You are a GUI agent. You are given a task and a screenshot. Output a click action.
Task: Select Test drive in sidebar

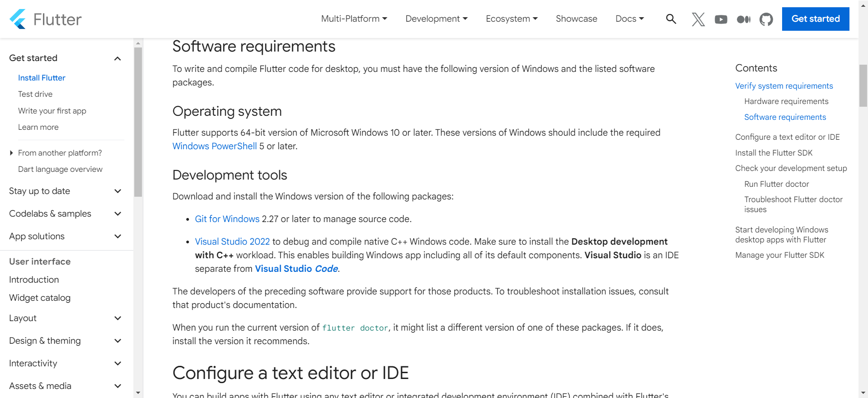[35, 94]
